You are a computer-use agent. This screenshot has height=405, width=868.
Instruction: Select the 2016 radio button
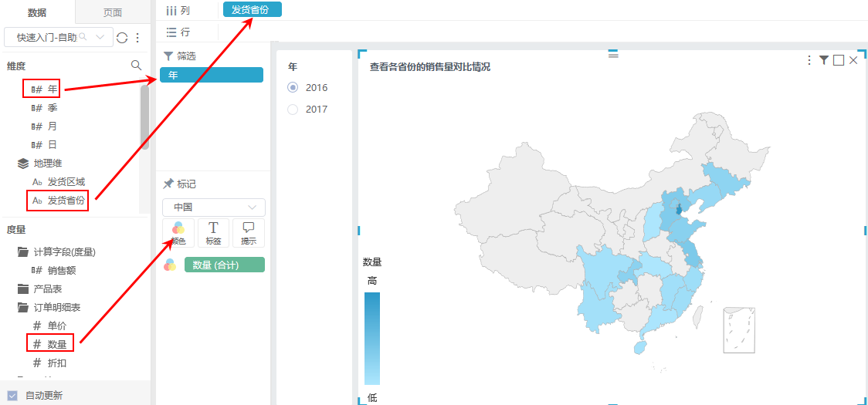[x=293, y=87]
